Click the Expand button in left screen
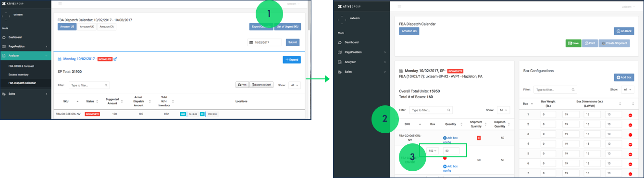The image size is (644, 178). (x=292, y=60)
